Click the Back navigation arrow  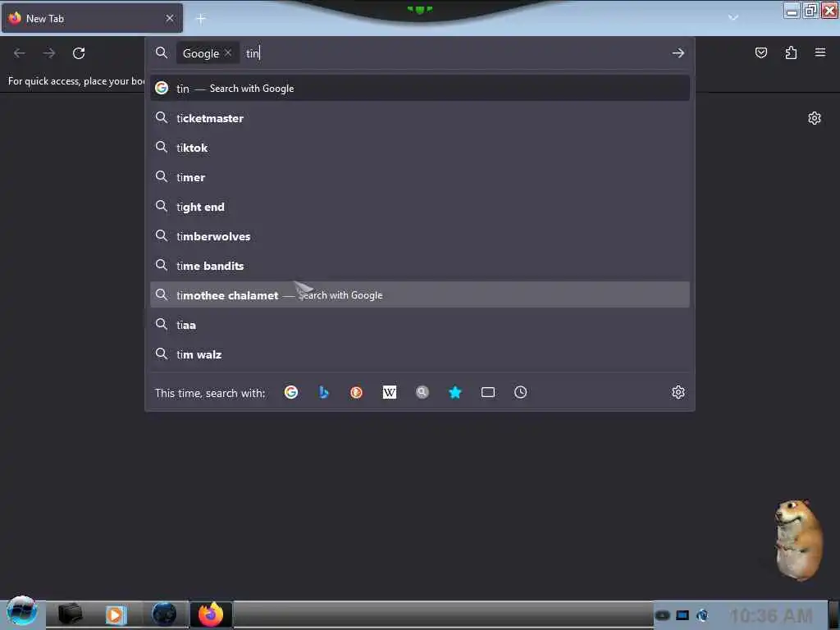coord(20,53)
